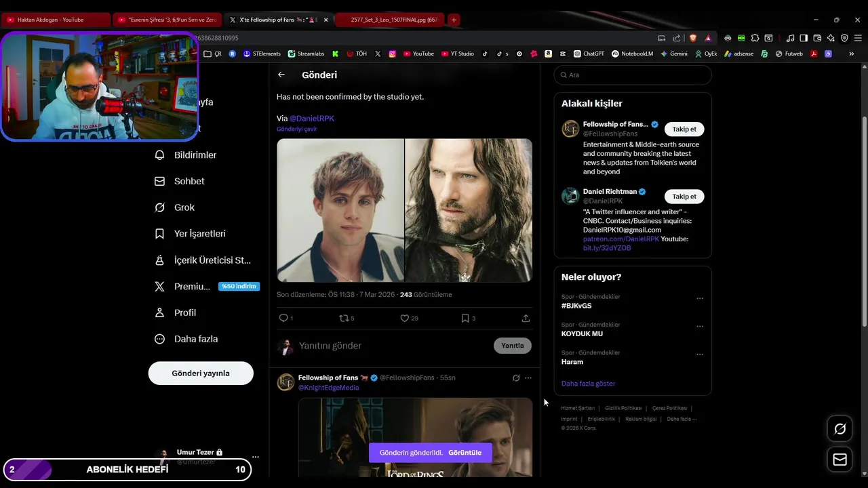Image resolution: width=868 pixels, height=488 pixels.
Task: Click the share post icon
Action: 526,318
